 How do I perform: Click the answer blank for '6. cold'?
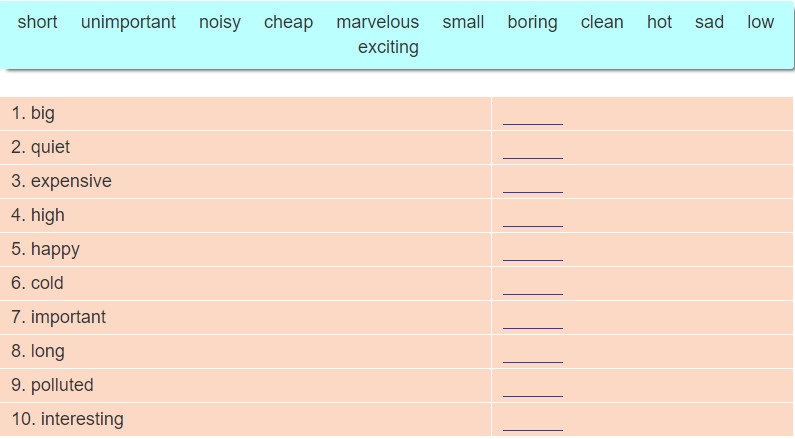[x=533, y=288]
